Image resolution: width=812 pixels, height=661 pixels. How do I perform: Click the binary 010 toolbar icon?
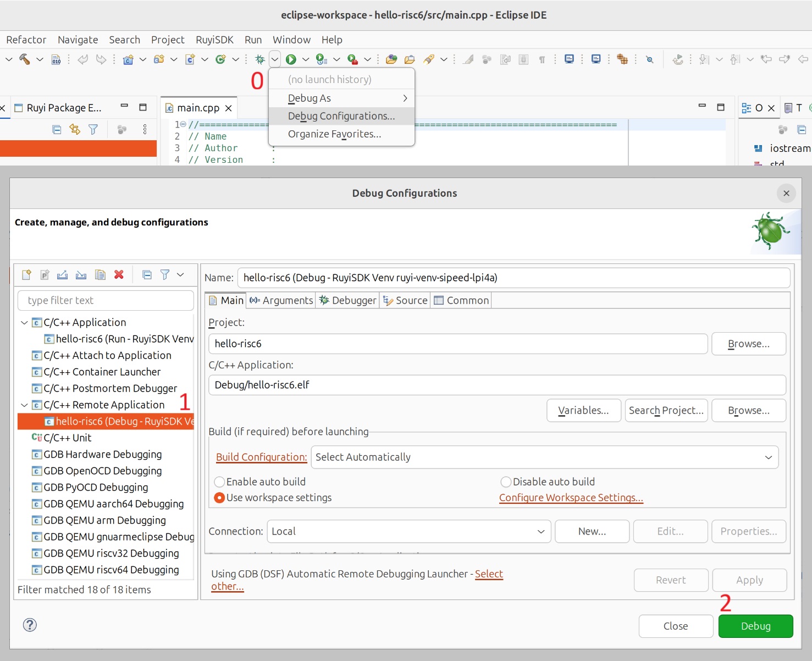(x=56, y=59)
